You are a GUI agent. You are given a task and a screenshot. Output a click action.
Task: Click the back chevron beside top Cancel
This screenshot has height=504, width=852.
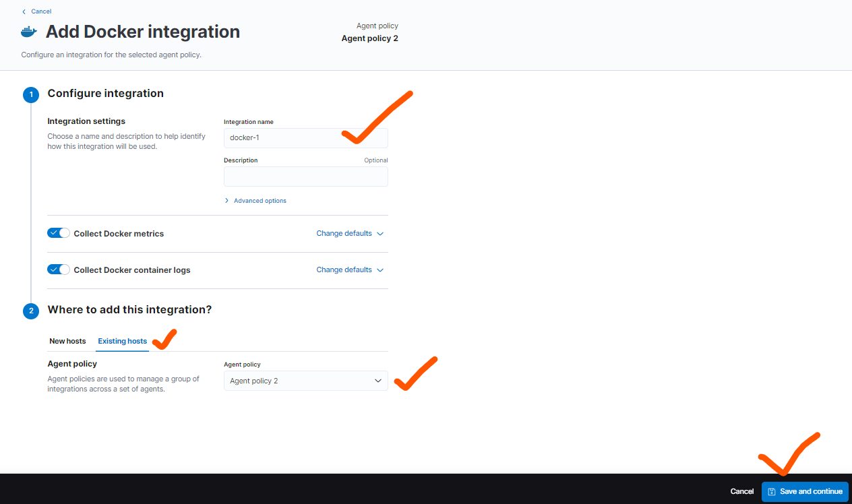tap(24, 11)
